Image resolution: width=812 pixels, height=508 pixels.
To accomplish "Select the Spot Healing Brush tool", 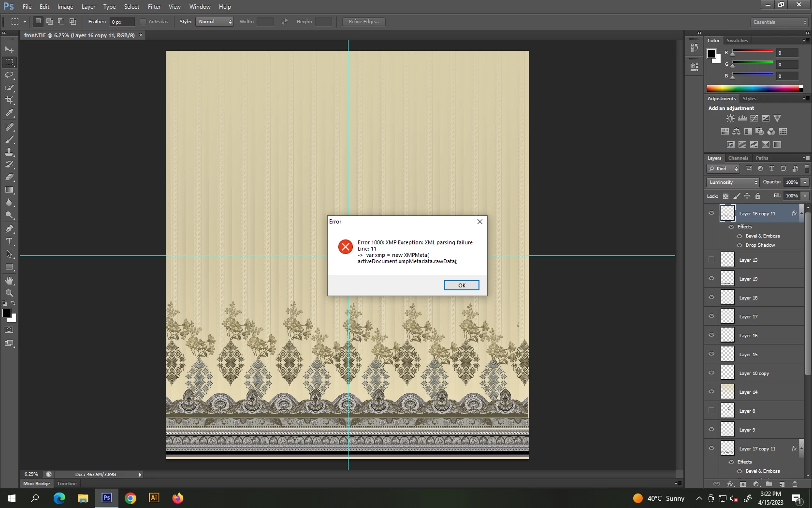I will [9, 127].
